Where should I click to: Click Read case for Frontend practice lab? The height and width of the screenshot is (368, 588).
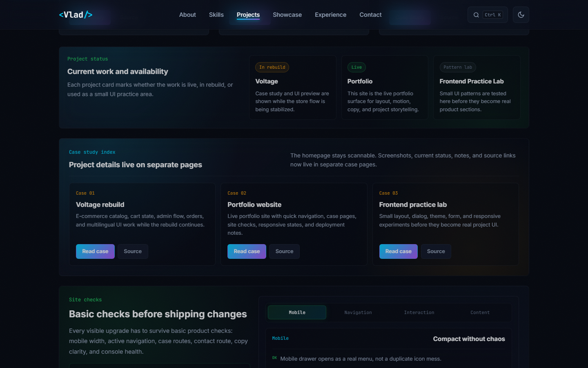point(399,251)
